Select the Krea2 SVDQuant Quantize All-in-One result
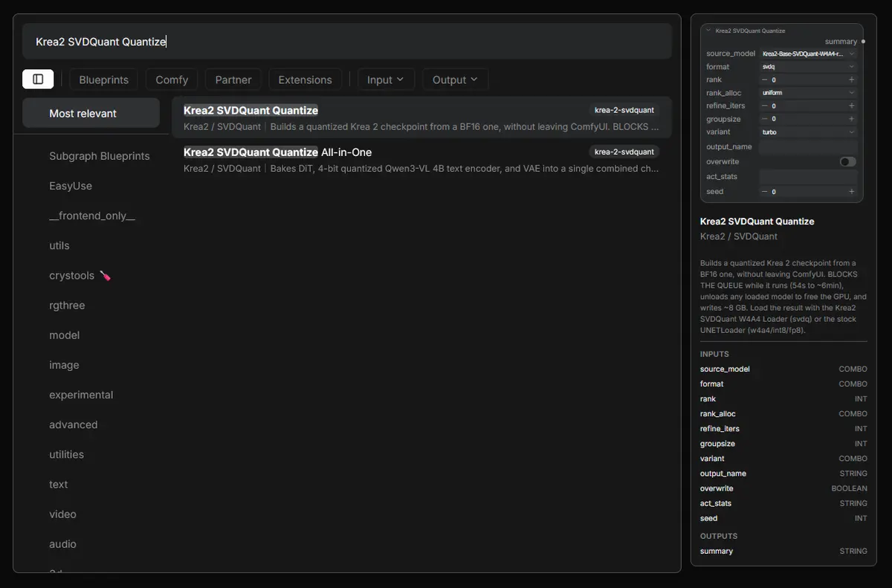 421,160
